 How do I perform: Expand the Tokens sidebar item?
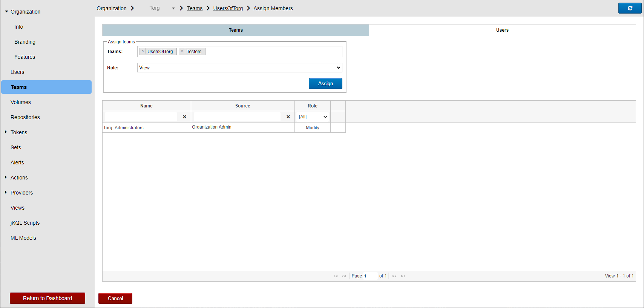tap(6, 132)
